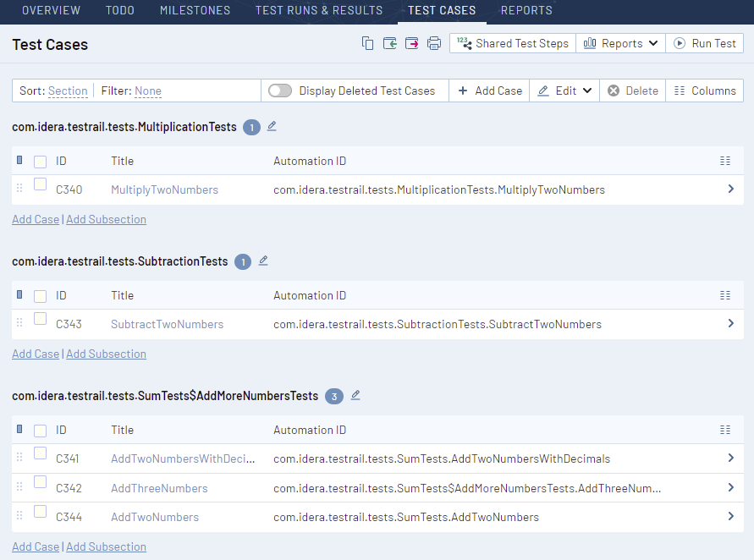The width and height of the screenshot is (754, 560).
Task: Edit the MultiplicationTests section with the pencil icon
Action: point(272,126)
